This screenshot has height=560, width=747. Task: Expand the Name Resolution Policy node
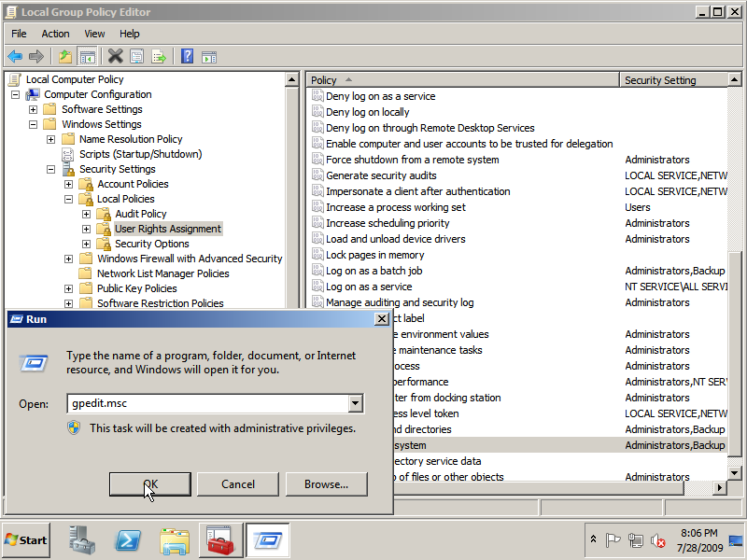[x=51, y=139]
